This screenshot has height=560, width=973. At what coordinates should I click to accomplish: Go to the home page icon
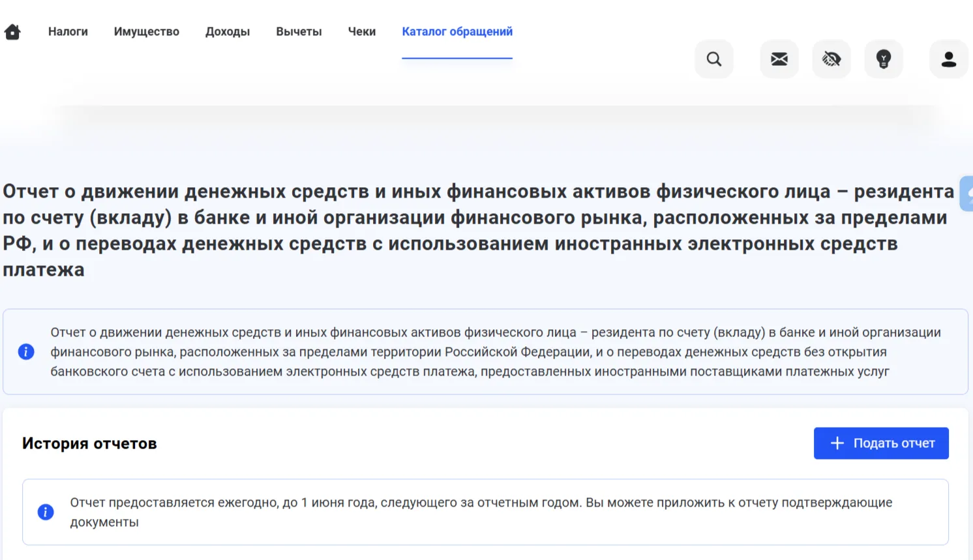click(x=12, y=32)
